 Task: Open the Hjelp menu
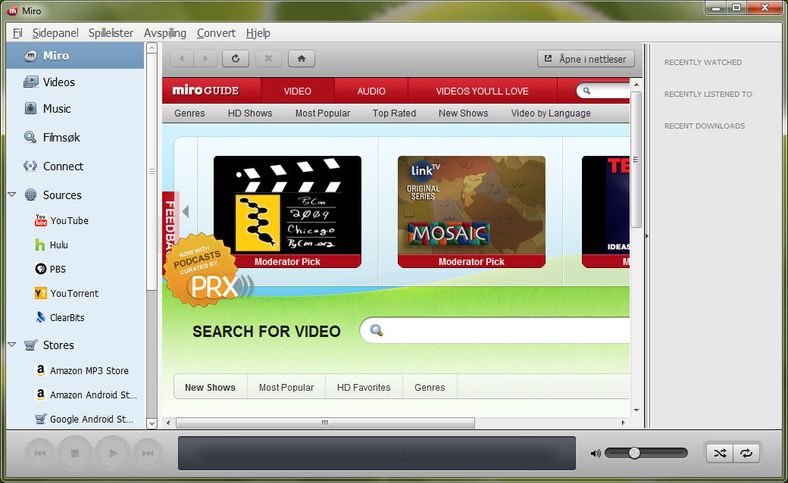coord(258,33)
